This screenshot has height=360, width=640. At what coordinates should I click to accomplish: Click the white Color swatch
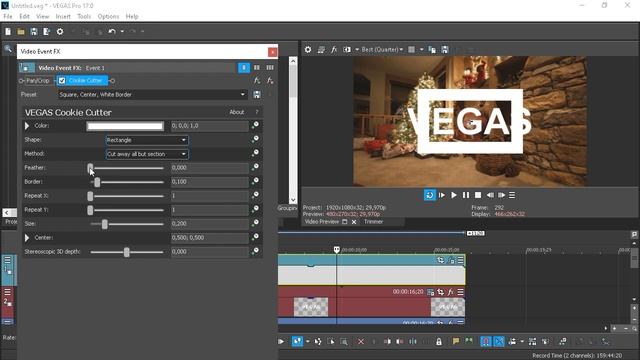tap(125, 126)
